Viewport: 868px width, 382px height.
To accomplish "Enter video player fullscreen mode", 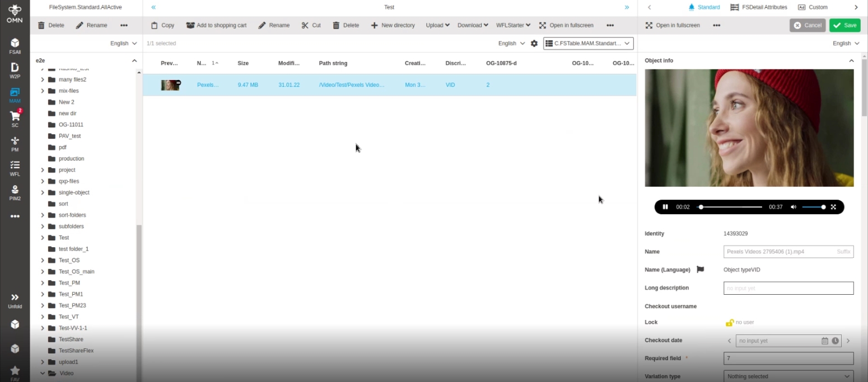I will [833, 207].
